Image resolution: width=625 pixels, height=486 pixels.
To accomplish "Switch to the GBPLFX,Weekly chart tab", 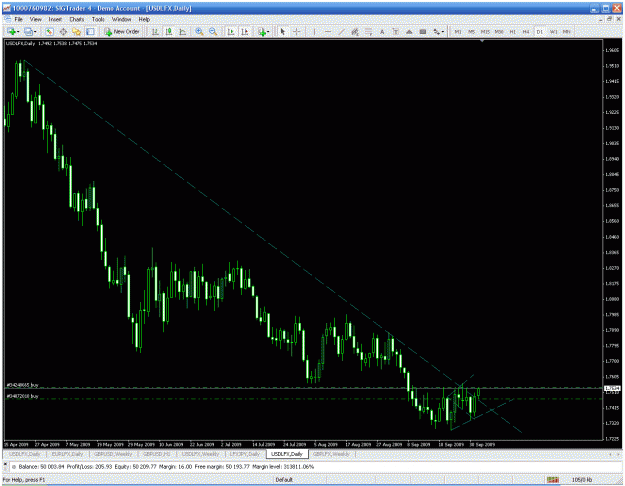I will 331,454.
